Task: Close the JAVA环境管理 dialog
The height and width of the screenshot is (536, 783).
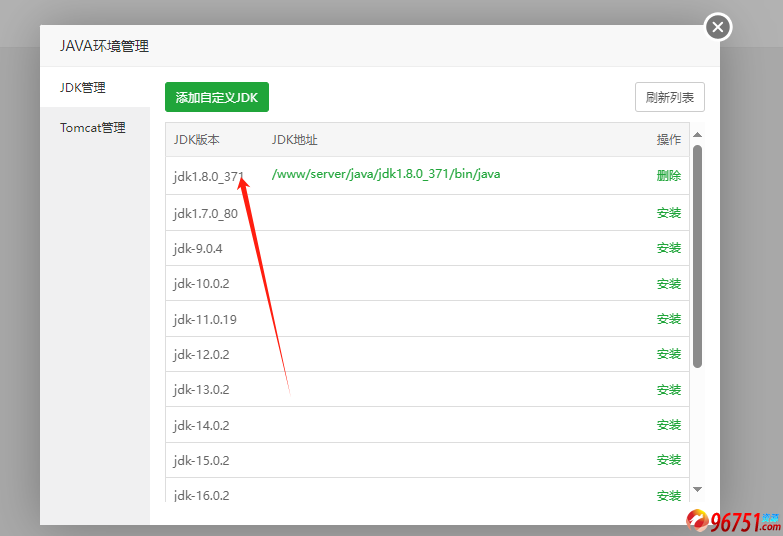Action: click(718, 27)
